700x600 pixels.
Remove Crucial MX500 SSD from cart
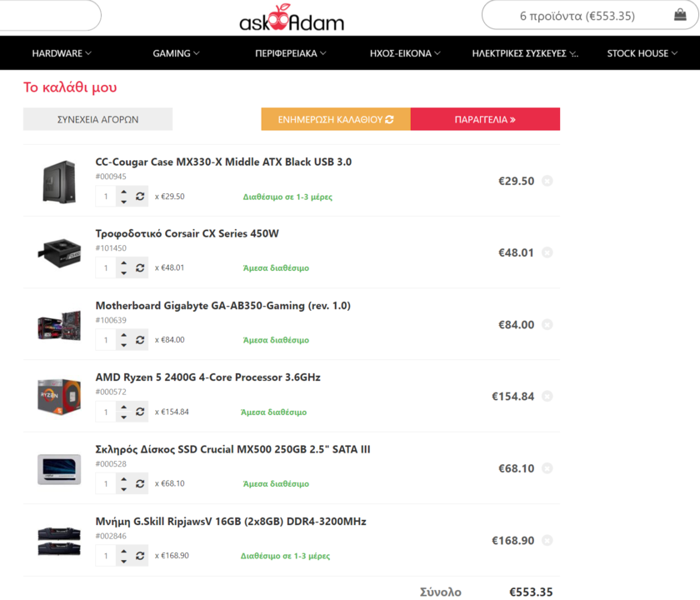pyautogui.click(x=547, y=468)
